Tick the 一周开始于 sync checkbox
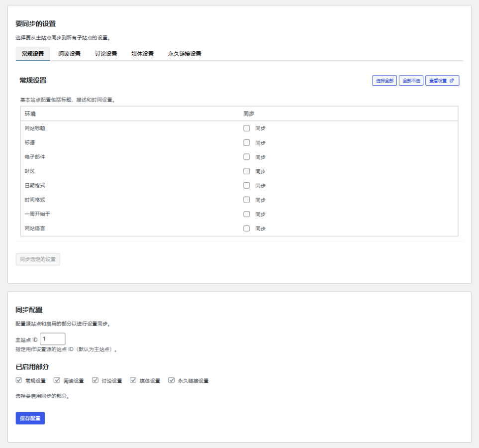Image resolution: width=479 pixels, height=448 pixels. [x=247, y=214]
